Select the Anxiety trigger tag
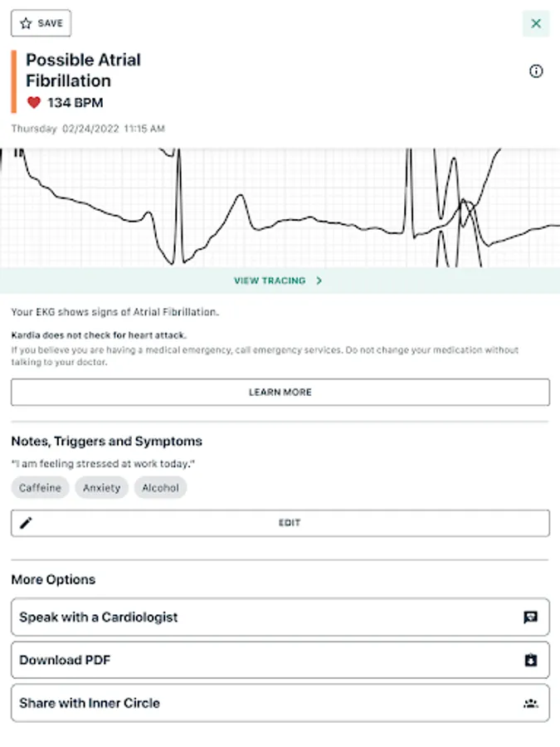Viewport: 560px width, 747px height. (x=101, y=488)
